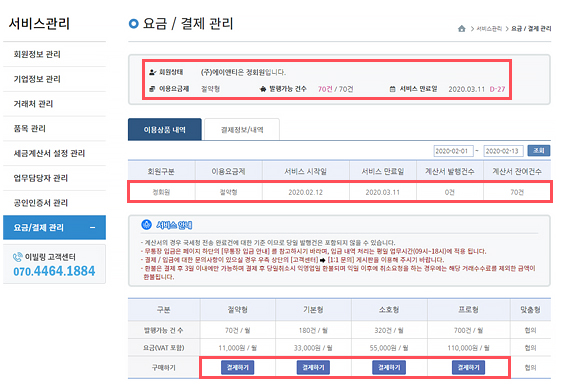
Task: Open 회원정보 관리 in sidebar
Action: [54, 54]
